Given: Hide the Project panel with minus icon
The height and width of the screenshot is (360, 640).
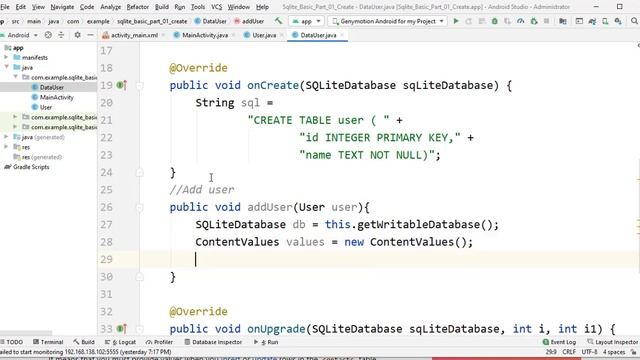Looking at the screenshot, I should coord(90,35).
